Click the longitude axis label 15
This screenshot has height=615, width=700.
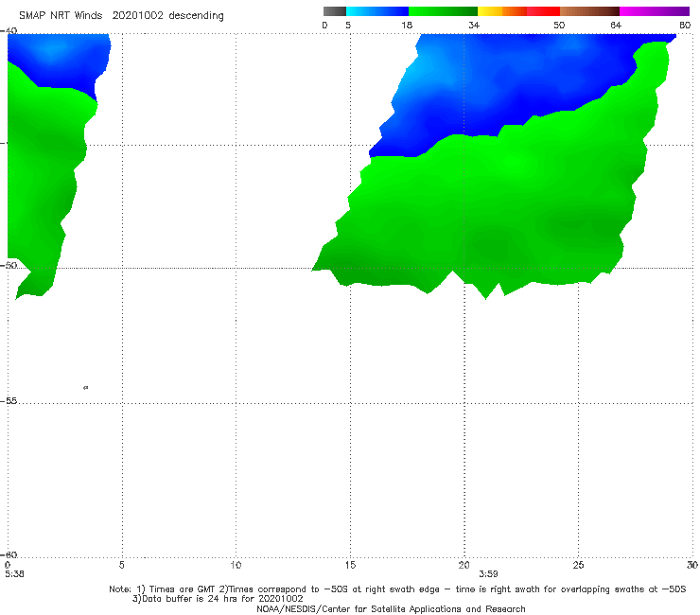pos(350,565)
